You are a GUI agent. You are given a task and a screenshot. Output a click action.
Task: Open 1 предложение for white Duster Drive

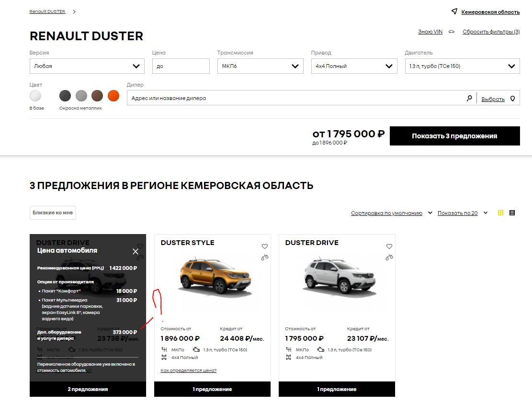pyautogui.click(x=337, y=389)
